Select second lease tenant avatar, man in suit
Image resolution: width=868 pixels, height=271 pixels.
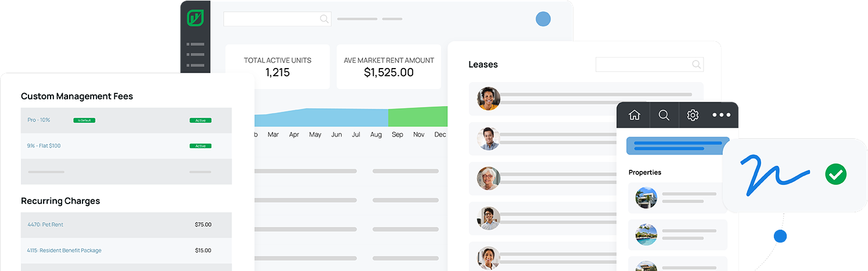(x=489, y=138)
